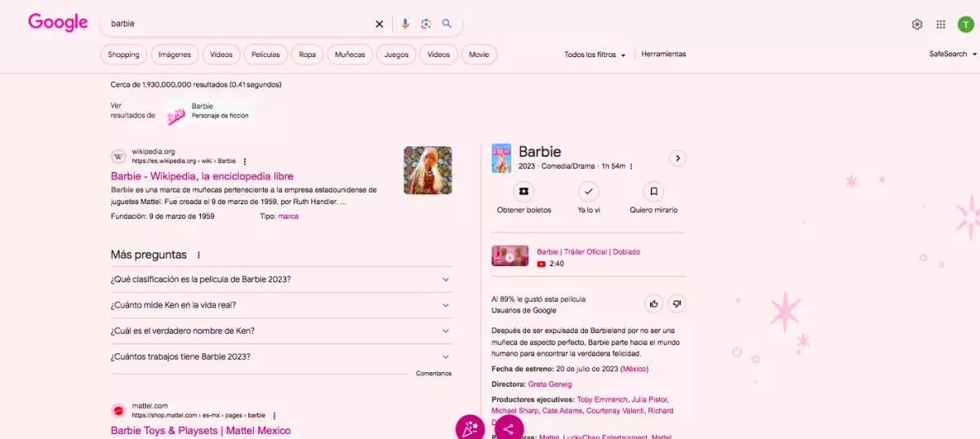Toggle Quiero mirarlo bookmark
The image size is (980, 439).
point(653,192)
